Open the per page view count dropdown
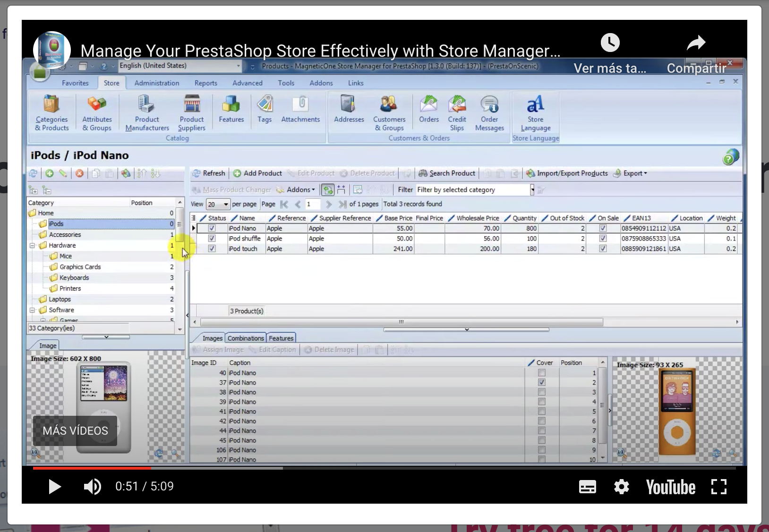This screenshot has height=532, width=769. tap(226, 205)
